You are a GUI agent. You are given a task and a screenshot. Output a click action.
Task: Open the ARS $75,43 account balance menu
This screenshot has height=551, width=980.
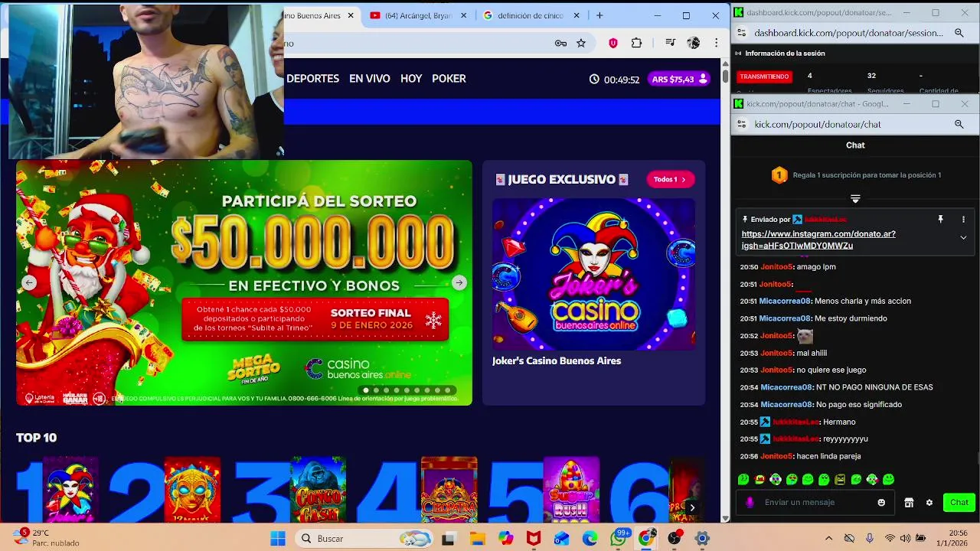coord(679,79)
